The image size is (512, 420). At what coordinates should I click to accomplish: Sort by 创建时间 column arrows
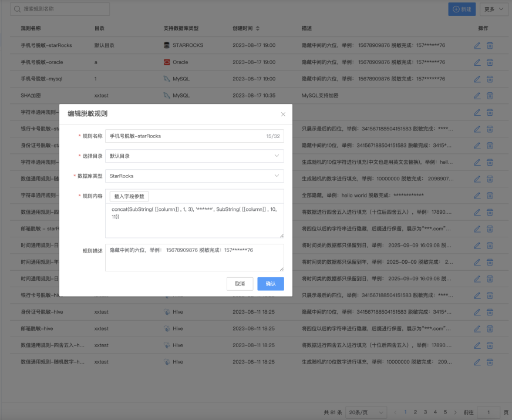(x=258, y=28)
